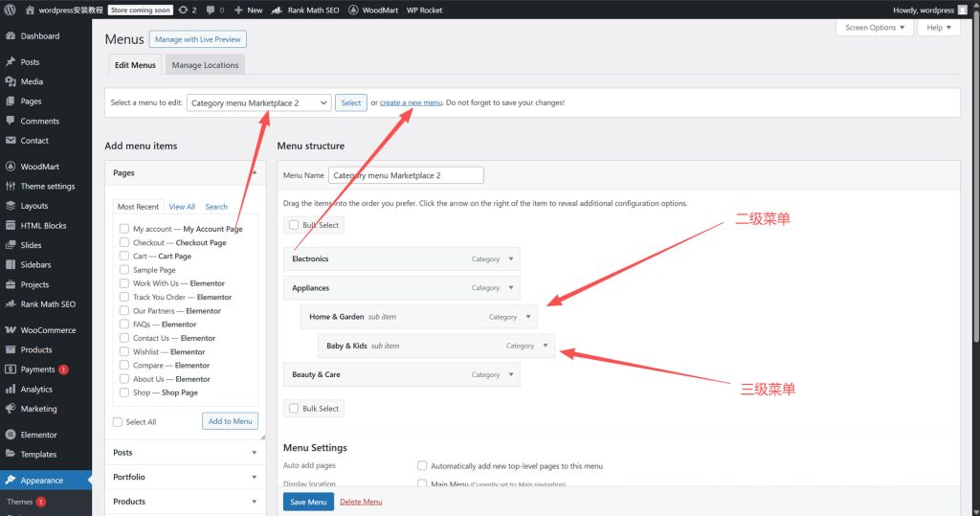
Task: Open the WooCommerce sidebar icon
Action: pos(10,330)
